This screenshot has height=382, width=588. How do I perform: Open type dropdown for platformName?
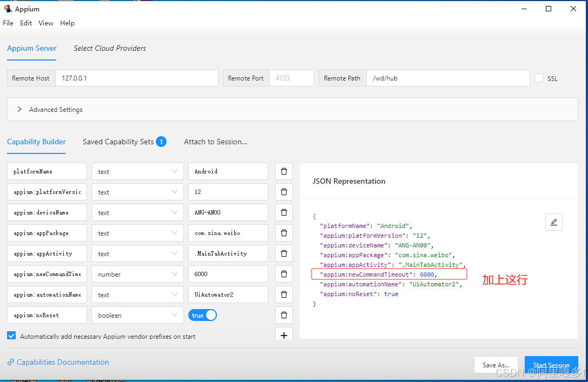tap(137, 171)
